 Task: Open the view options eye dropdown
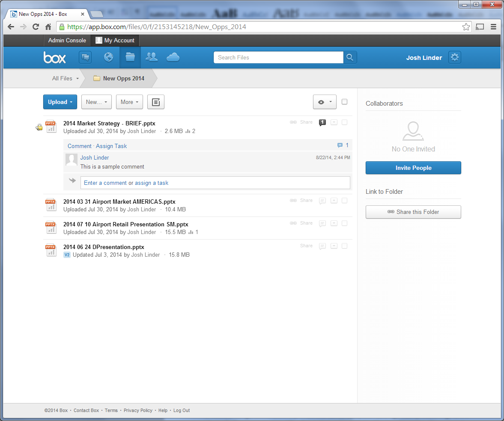tap(325, 102)
